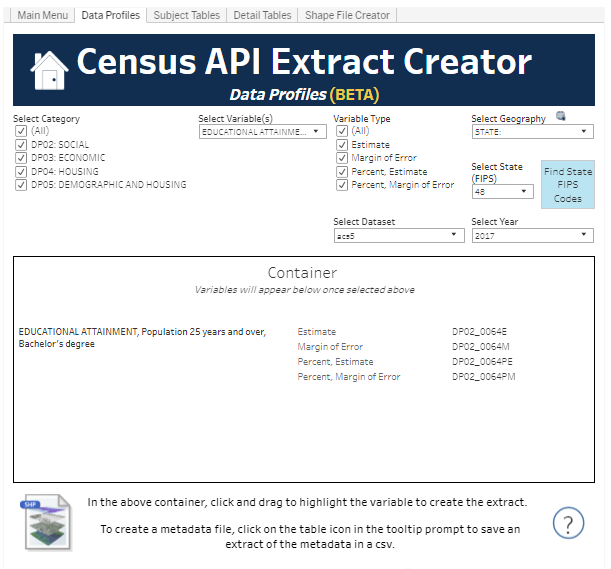This screenshot has height=569, width=611.
Task: Expand the Select Dataset dropdown
Action: (399, 236)
